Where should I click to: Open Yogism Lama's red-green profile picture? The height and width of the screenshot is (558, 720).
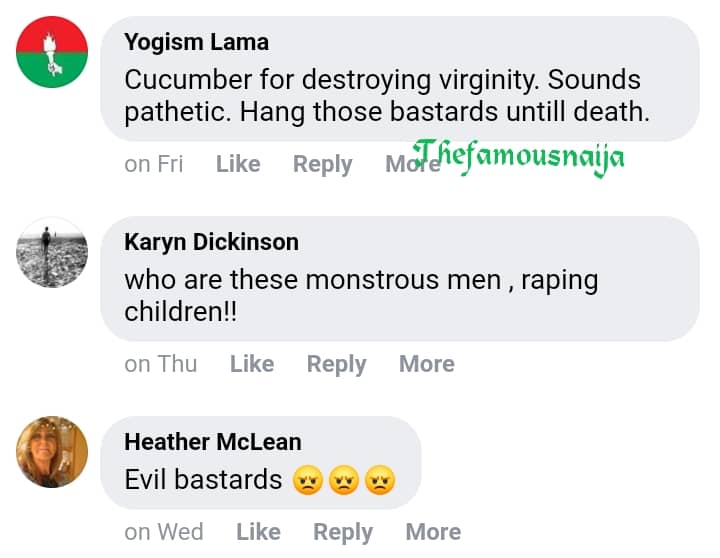(x=52, y=52)
